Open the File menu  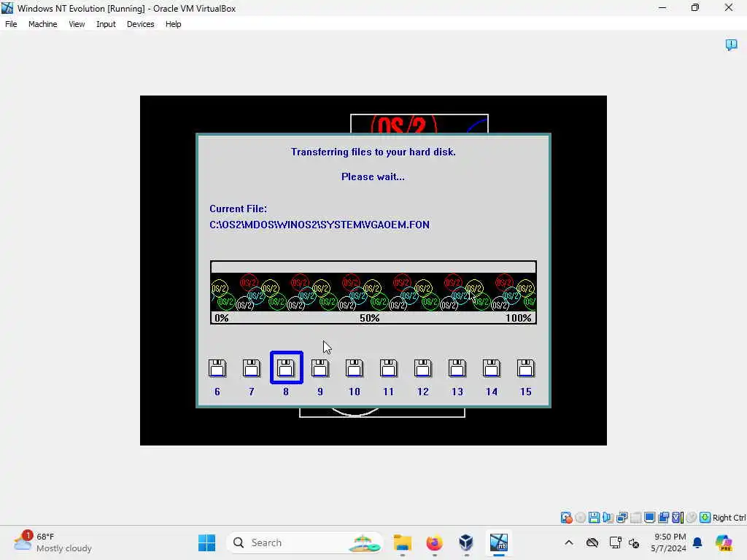(11, 24)
